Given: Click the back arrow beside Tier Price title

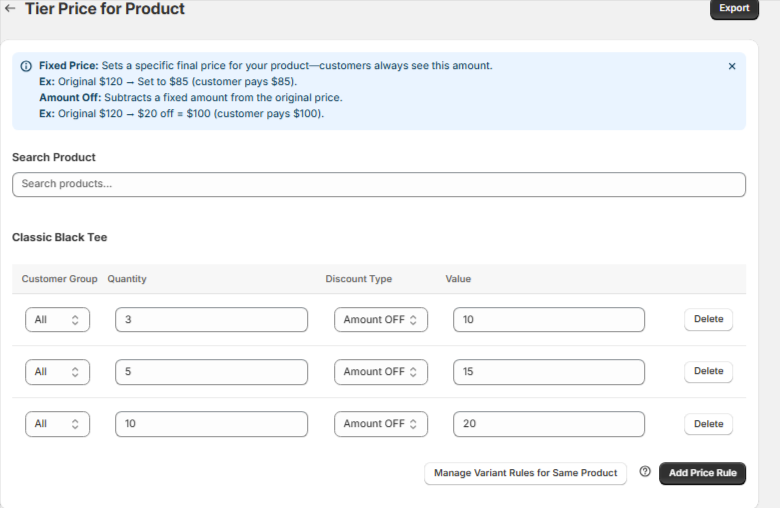Looking at the screenshot, I should pyautogui.click(x=10, y=8).
